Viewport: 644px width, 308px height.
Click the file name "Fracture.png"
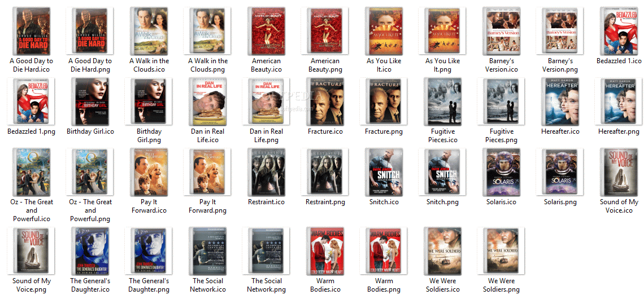coord(384,131)
